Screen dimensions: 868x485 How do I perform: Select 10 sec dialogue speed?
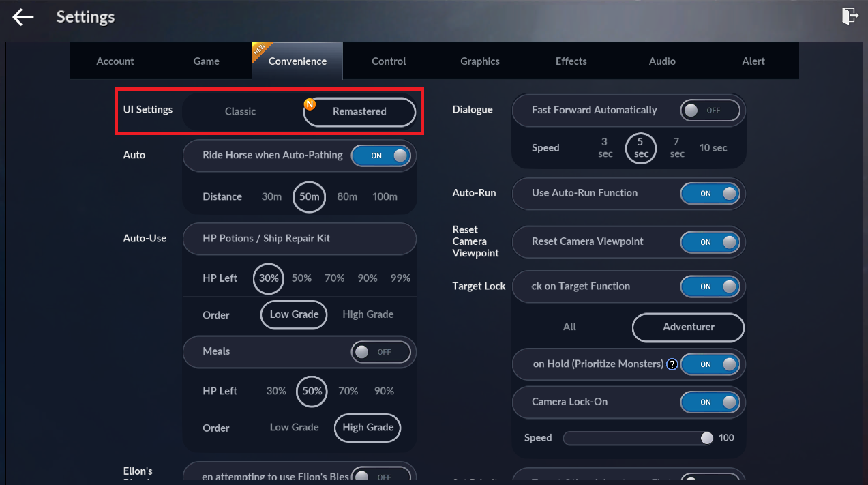coord(713,148)
